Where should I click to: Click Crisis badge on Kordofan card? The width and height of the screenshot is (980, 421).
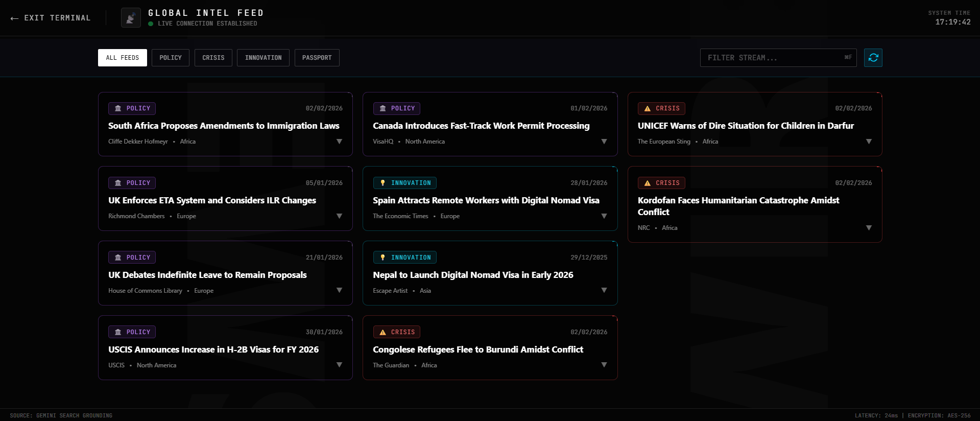(x=661, y=183)
